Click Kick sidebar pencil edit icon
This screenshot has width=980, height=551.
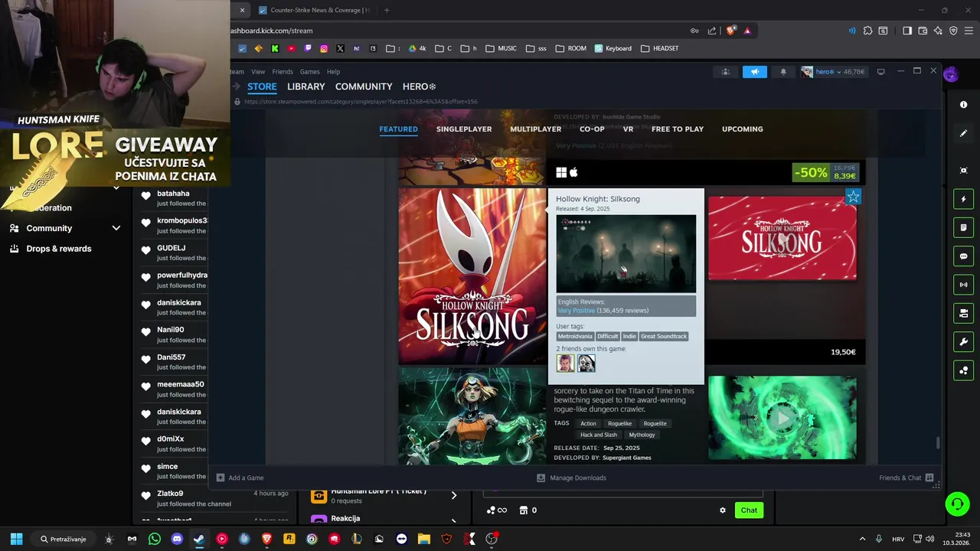963,133
